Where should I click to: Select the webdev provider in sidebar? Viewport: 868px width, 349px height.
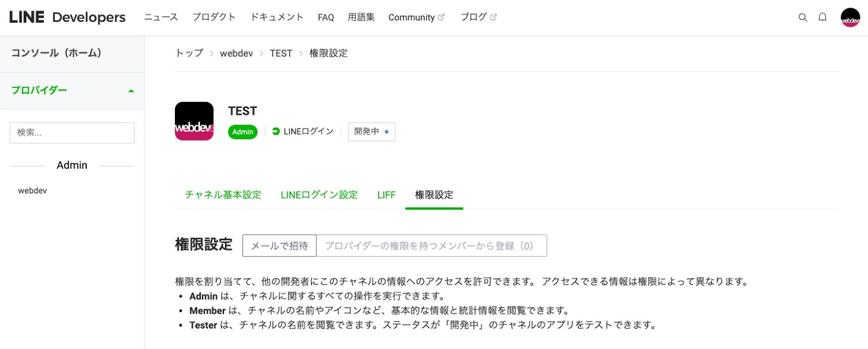(x=32, y=191)
